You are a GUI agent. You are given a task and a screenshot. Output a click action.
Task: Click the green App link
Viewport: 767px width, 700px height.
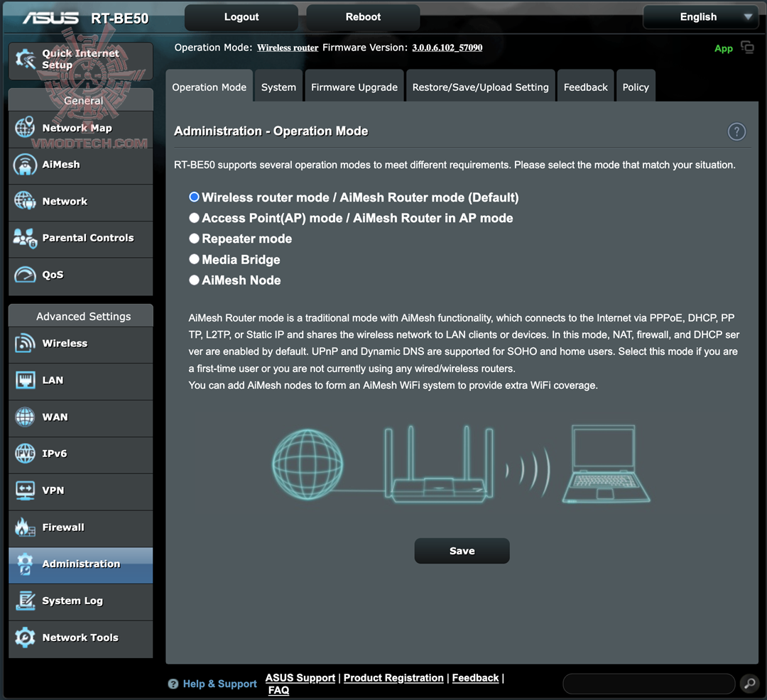point(724,48)
